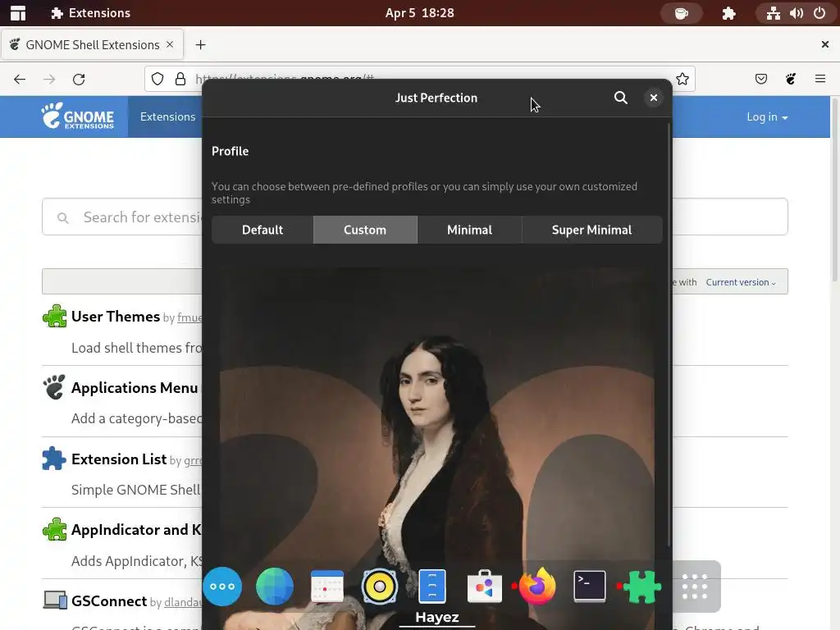Image resolution: width=840 pixels, height=630 pixels.
Task: Close the GNOME Shell Extensions tab
Action: [170, 44]
